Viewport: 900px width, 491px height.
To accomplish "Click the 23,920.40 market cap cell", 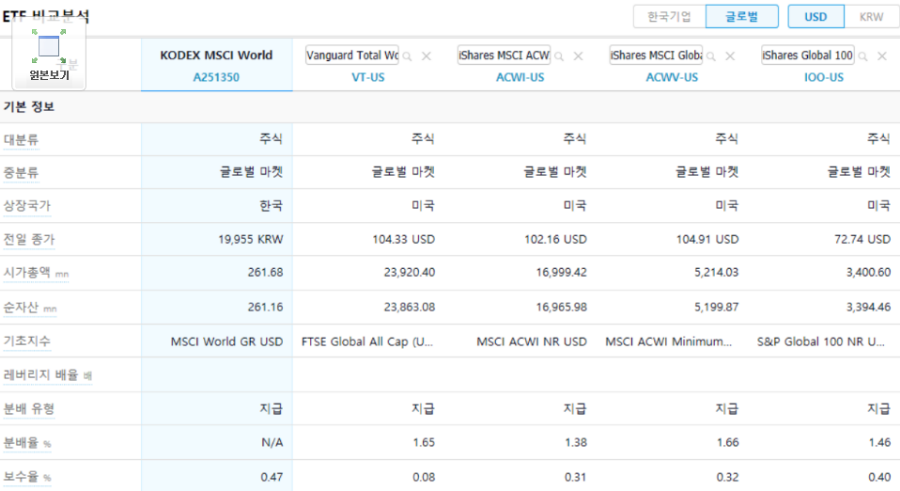I will point(409,272).
